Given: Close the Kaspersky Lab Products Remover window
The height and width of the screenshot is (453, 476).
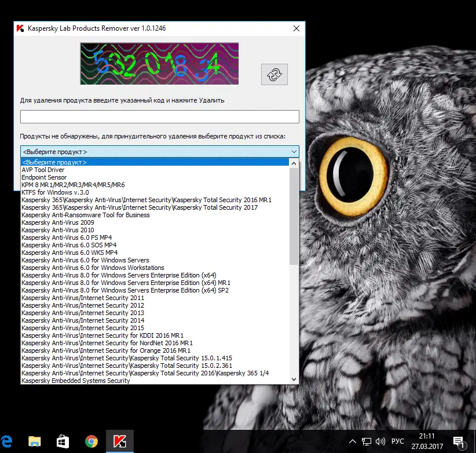Looking at the screenshot, I should coord(296,28).
